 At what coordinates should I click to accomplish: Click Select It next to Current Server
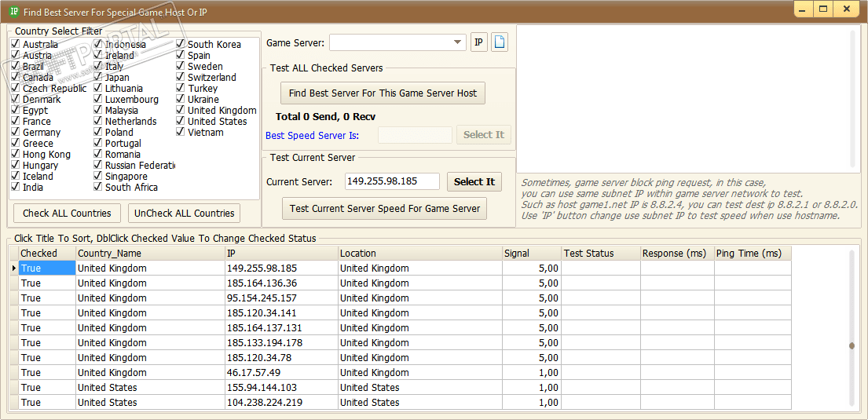click(x=474, y=181)
